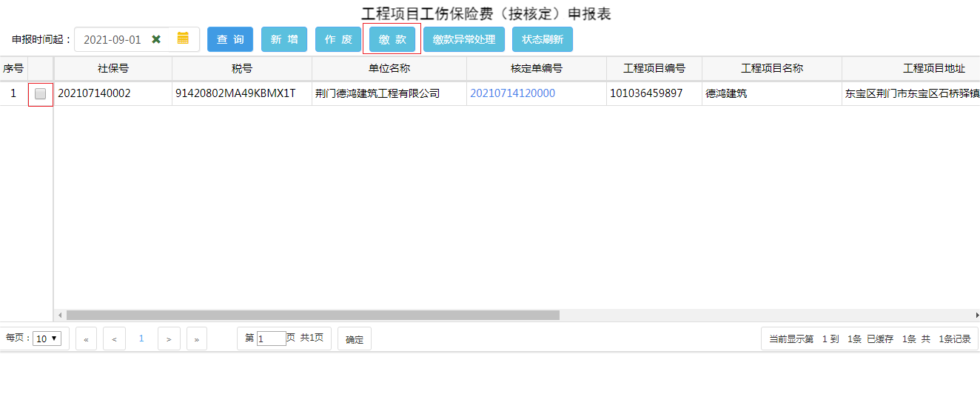Click the 状态刷新 status refresh button

(x=543, y=39)
